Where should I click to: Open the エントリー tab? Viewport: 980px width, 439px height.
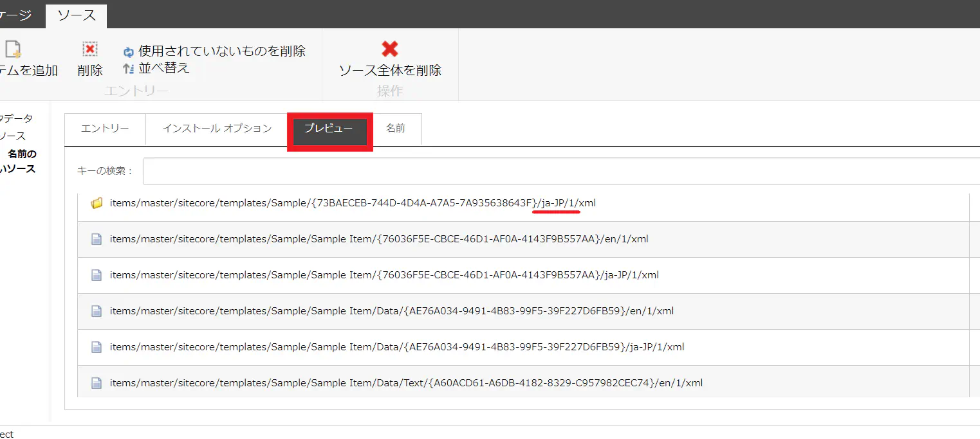[x=105, y=129]
